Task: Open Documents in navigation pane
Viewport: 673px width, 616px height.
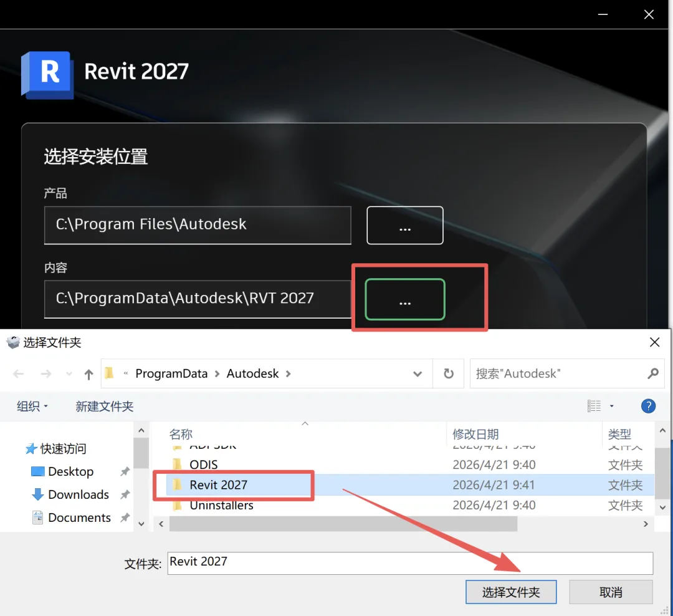Action: (71, 517)
